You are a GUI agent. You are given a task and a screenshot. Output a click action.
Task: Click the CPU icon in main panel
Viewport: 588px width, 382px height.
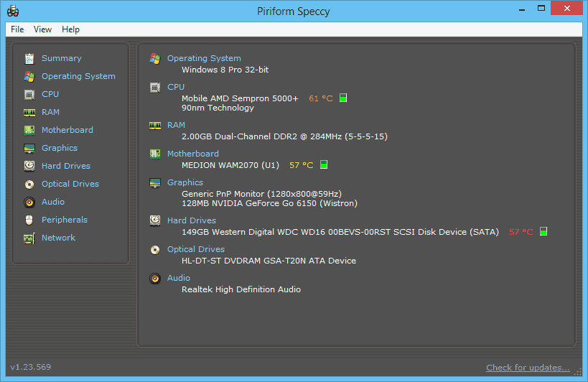pyautogui.click(x=155, y=88)
